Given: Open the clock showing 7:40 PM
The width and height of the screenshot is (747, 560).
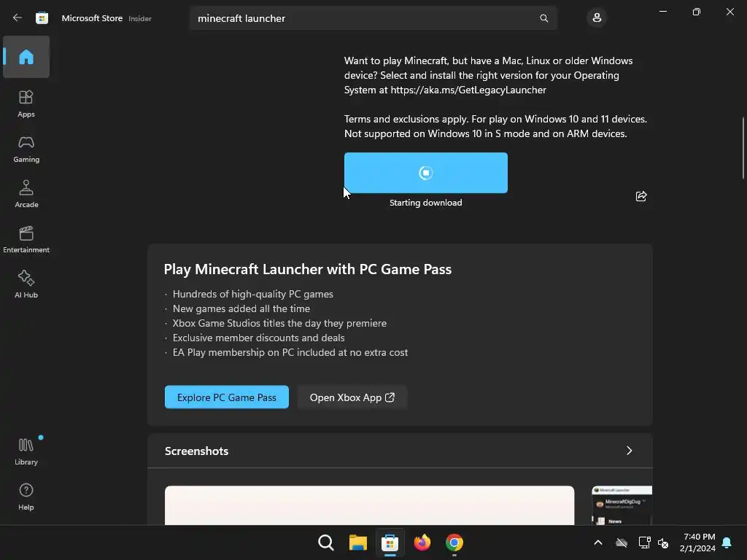Looking at the screenshot, I should (x=698, y=542).
